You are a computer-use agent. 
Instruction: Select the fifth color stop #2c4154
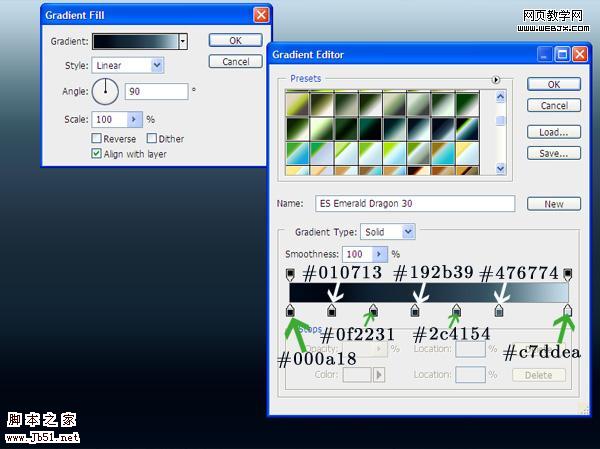456,310
